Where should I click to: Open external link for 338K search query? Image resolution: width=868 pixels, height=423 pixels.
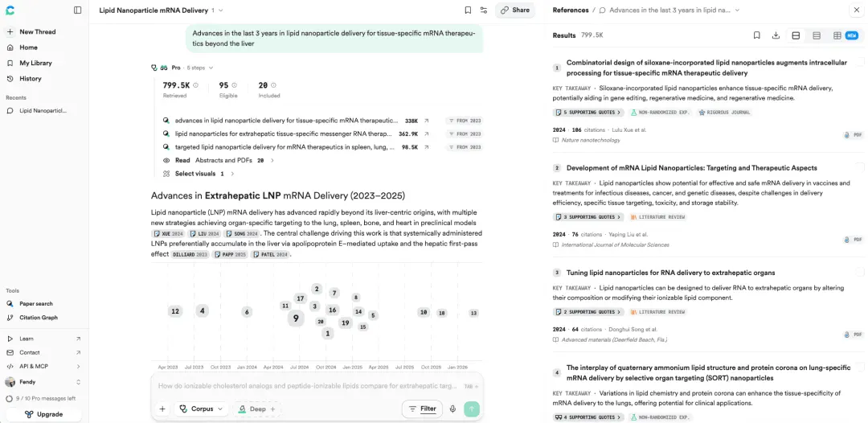[426, 121]
